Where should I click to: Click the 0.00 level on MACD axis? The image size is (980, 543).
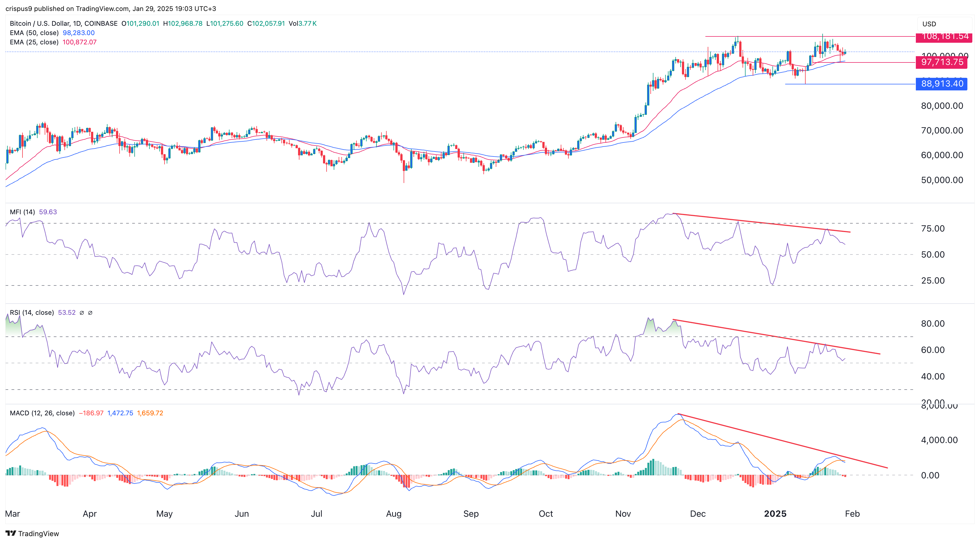(x=930, y=475)
